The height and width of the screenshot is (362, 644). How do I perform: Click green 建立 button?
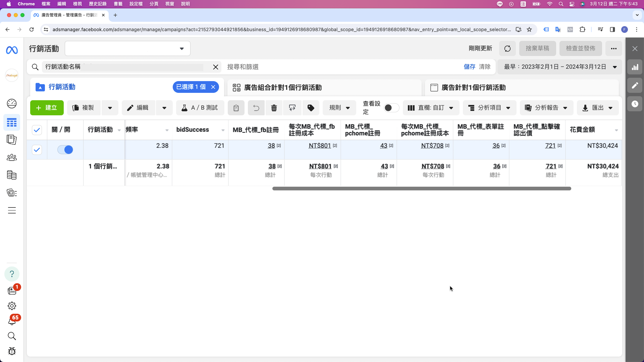[47, 108]
